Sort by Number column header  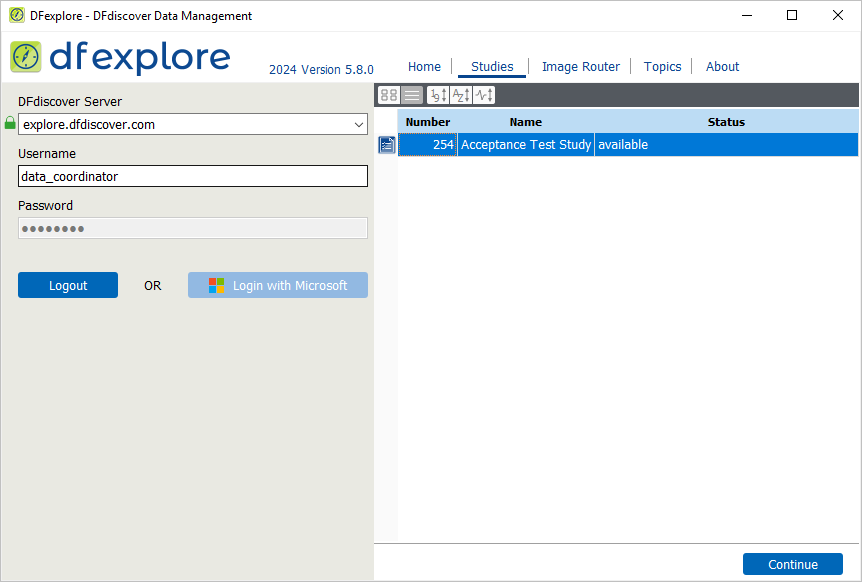pos(428,122)
